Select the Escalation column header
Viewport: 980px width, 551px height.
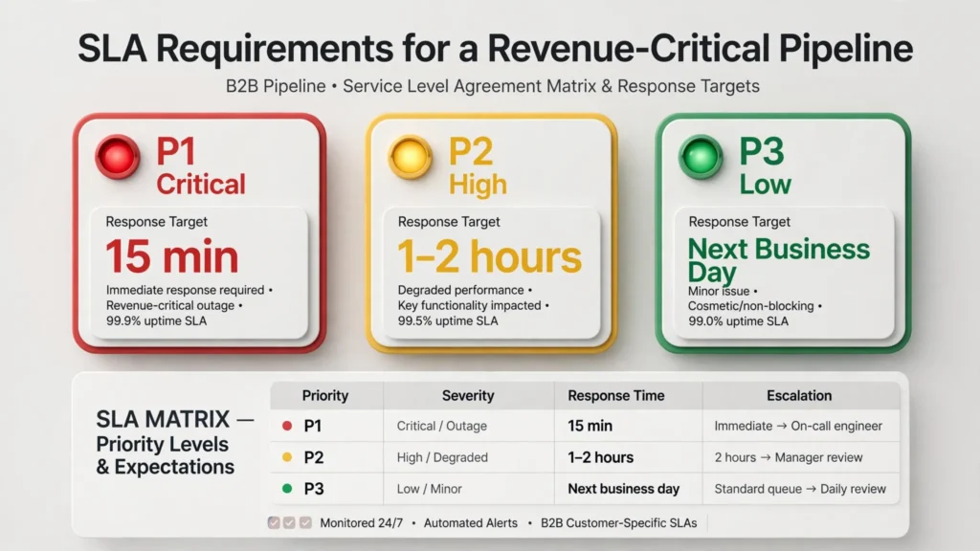coord(799,395)
